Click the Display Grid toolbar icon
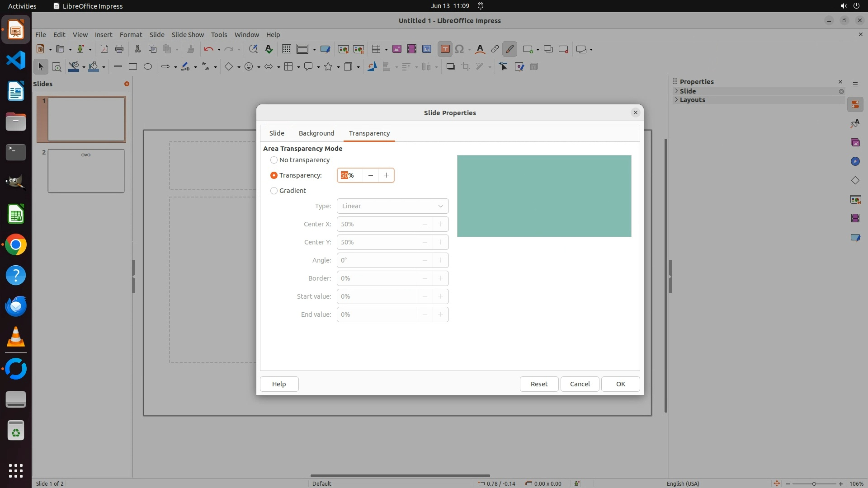Screen dimensions: 868x488 click(286, 49)
